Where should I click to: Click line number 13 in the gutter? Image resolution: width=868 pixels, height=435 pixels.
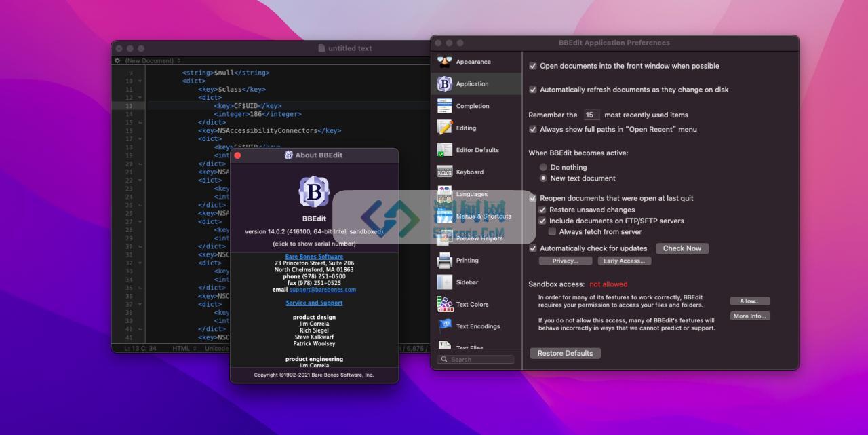[129, 106]
